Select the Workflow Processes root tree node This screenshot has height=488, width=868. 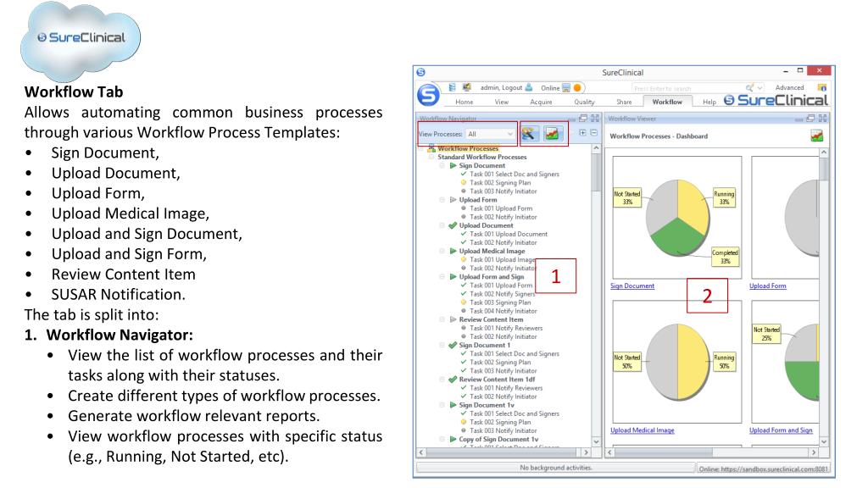click(468, 148)
